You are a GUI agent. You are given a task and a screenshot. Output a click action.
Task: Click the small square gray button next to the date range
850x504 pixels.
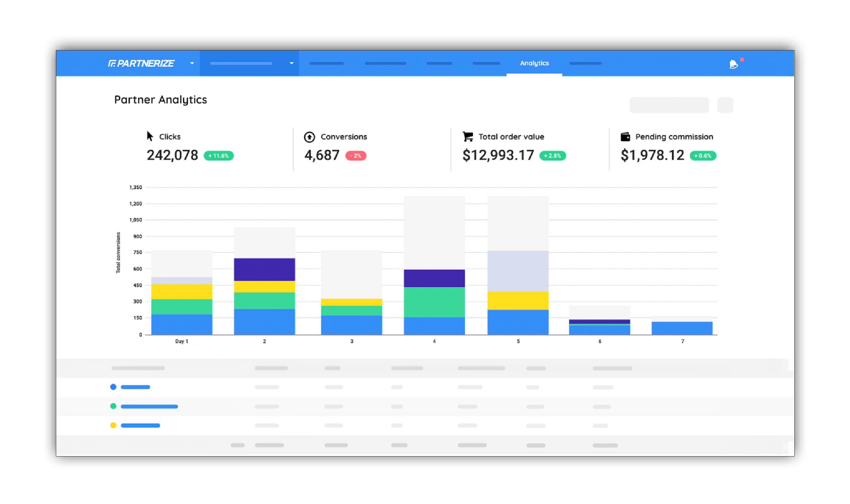[x=725, y=105]
